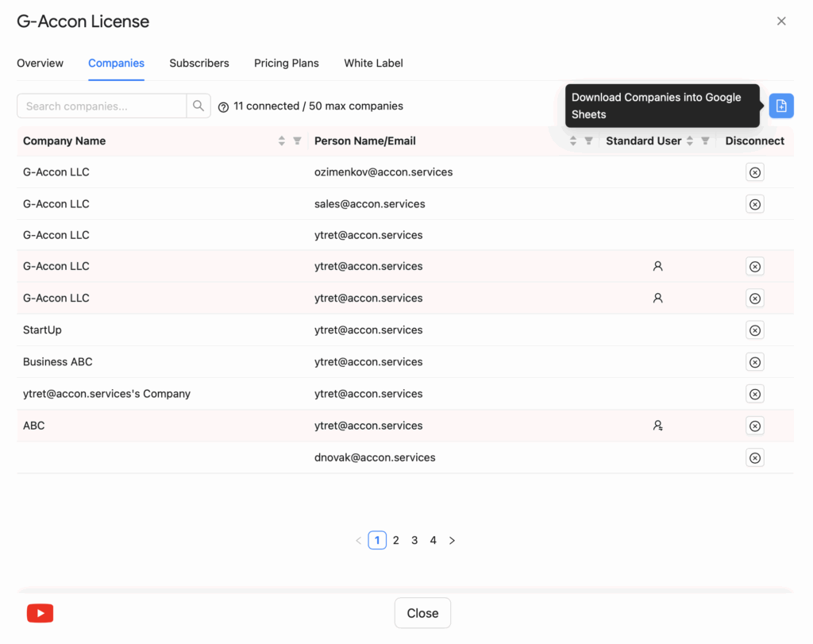Go to page 3 of companies
Viewport: 813px width, 644px height.
tap(414, 540)
